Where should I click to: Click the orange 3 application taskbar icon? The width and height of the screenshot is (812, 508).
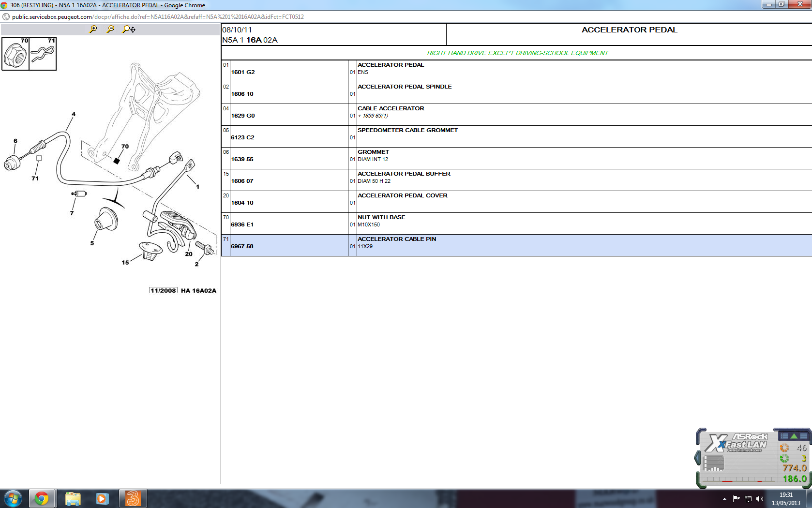click(133, 498)
